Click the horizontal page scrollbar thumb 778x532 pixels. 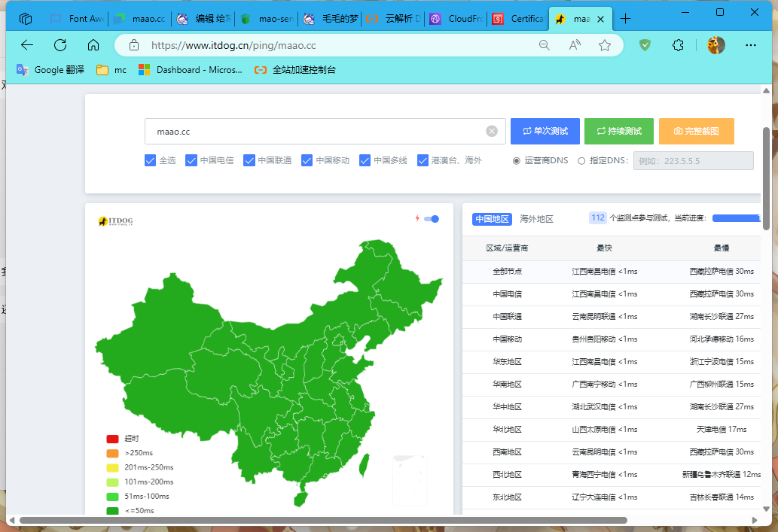point(323,520)
